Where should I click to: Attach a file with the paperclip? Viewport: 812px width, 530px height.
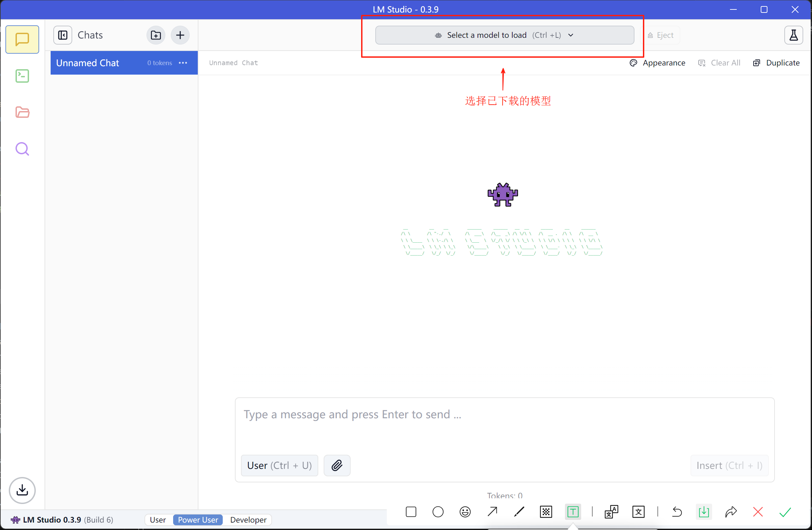337,465
